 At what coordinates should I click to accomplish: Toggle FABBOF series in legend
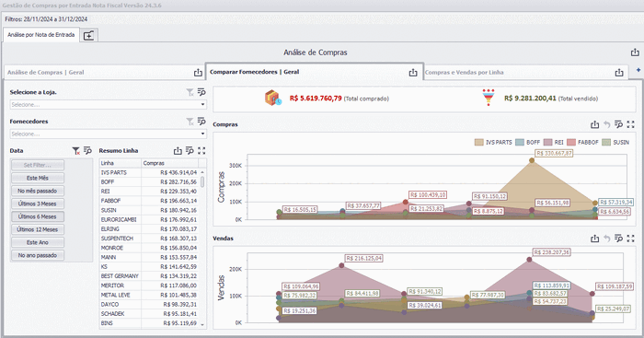582,142
